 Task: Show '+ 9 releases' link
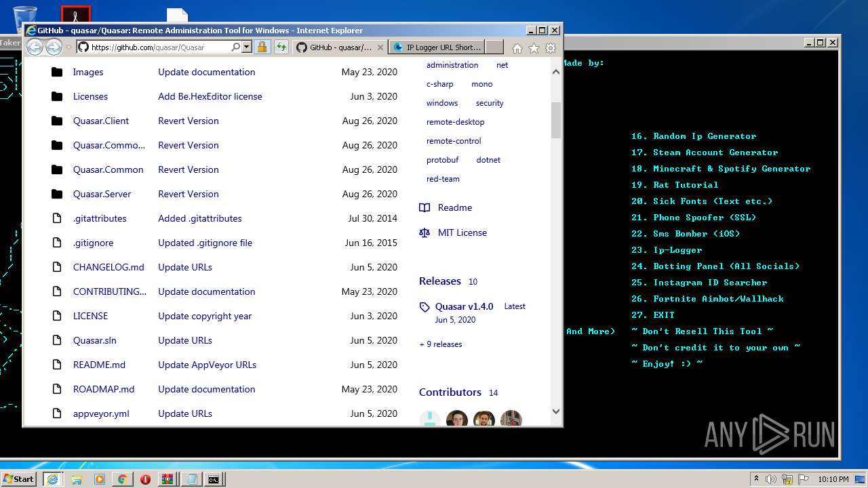point(441,344)
